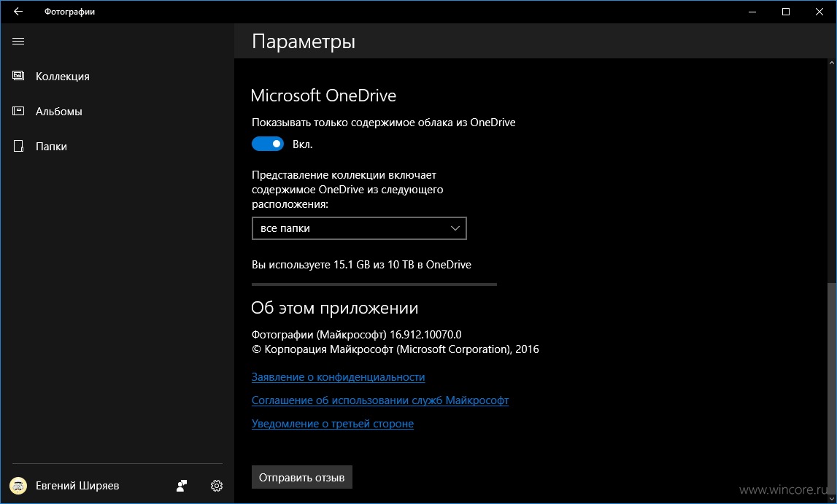Open 'Уведомление о третьей стороне' link
837x504 pixels.
(x=333, y=424)
